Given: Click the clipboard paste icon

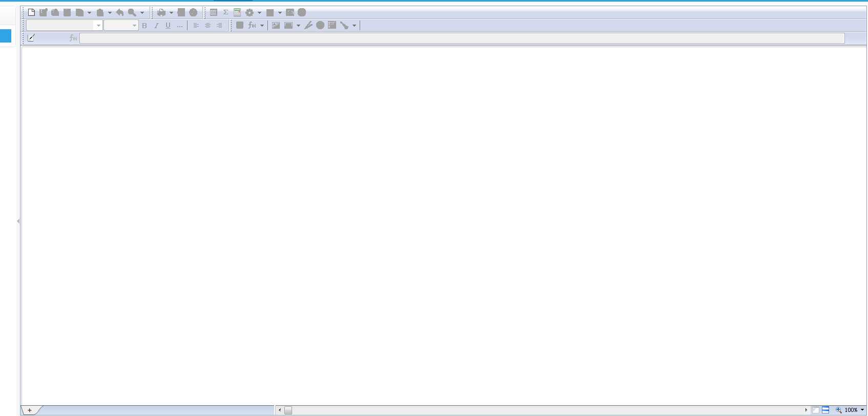Looking at the screenshot, I should point(100,12).
